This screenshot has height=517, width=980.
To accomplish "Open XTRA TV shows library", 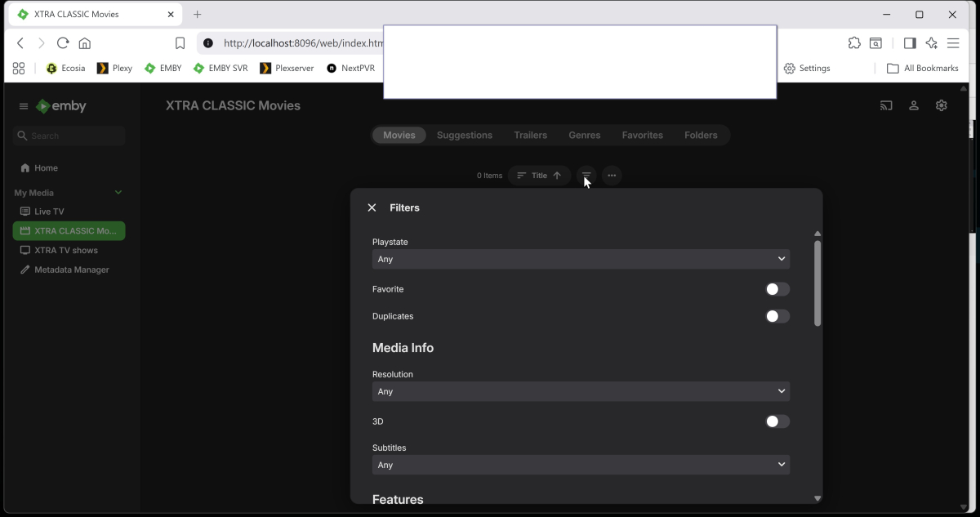I will point(69,251).
